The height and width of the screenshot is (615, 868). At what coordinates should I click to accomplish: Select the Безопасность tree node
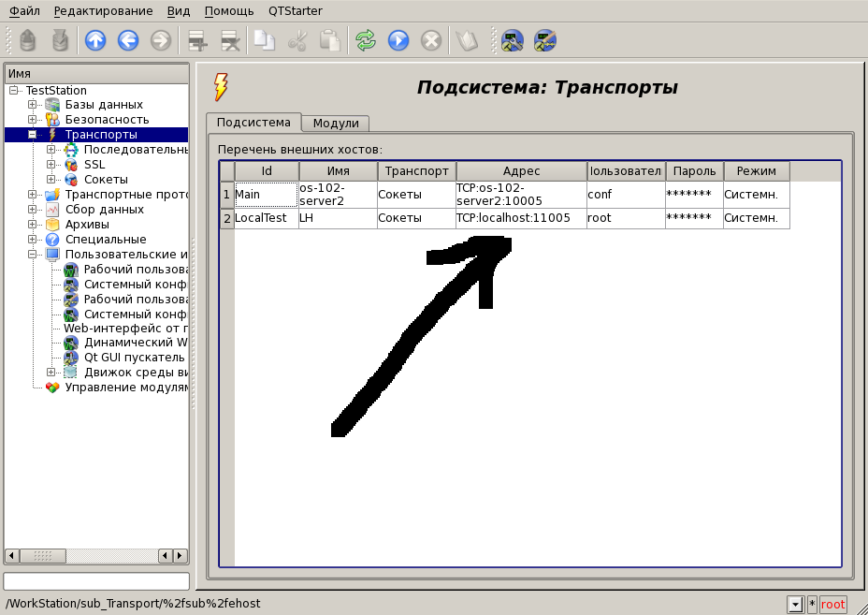[107, 120]
